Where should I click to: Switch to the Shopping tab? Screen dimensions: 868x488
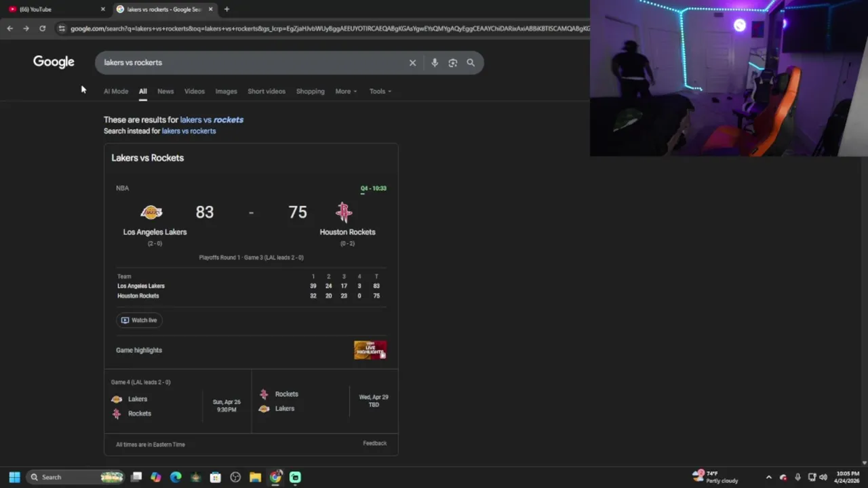point(310,91)
